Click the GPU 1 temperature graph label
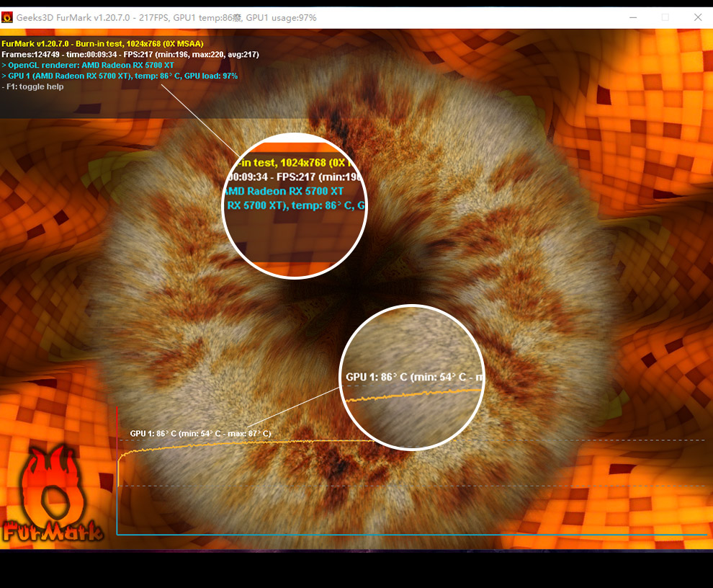The width and height of the screenshot is (713, 588). pyautogui.click(x=200, y=434)
